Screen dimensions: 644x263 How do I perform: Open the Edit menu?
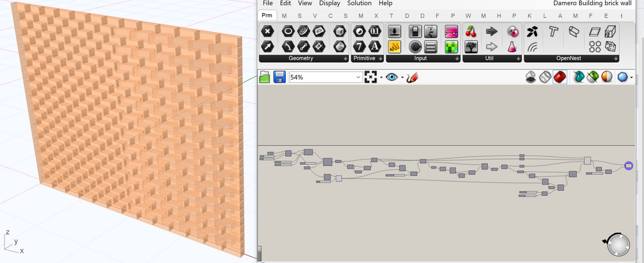click(285, 3)
